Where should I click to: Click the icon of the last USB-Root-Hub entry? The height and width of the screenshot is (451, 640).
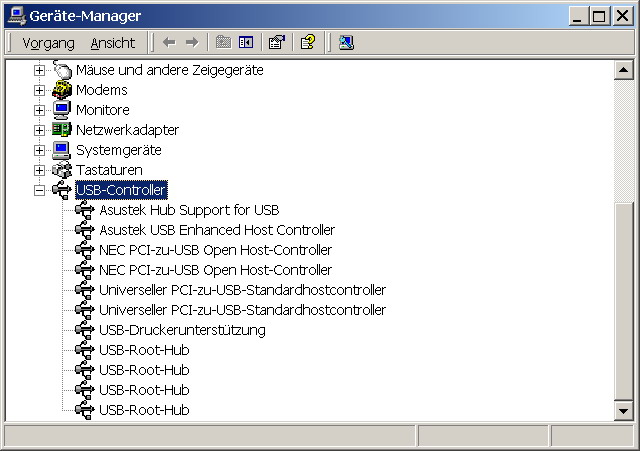(x=85, y=410)
